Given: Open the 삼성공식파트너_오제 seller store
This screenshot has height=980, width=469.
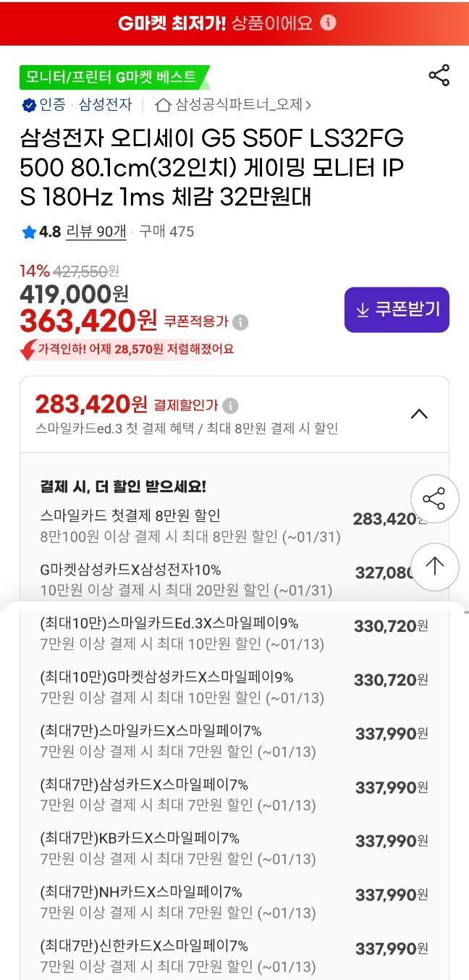Looking at the screenshot, I should (239, 105).
